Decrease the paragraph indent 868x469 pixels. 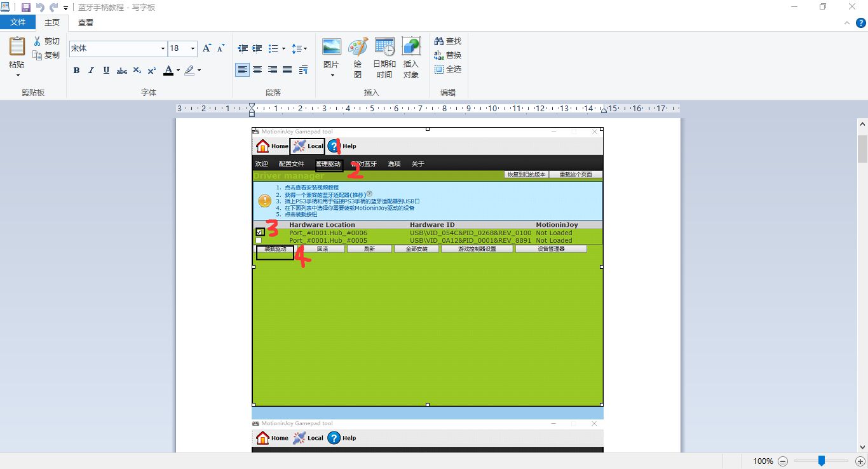[242, 48]
